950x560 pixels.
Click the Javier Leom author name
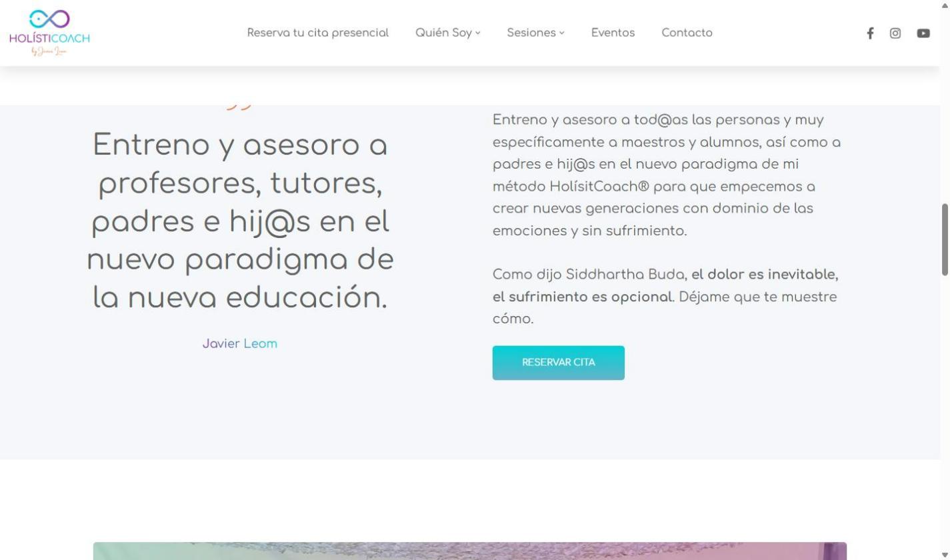[x=240, y=344]
